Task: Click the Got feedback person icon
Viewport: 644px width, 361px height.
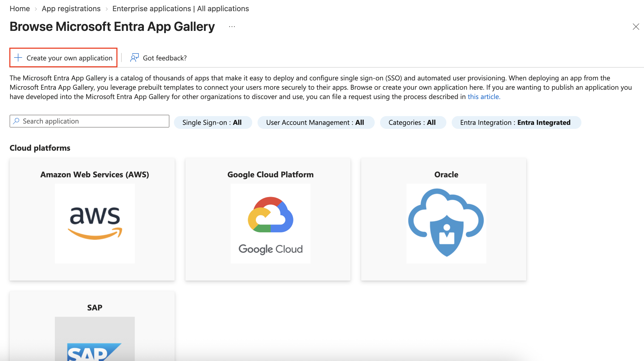Action: tap(134, 58)
